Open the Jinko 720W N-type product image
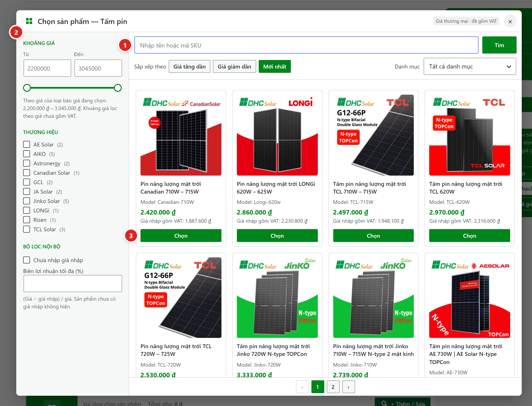 click(x=277, y=297)
